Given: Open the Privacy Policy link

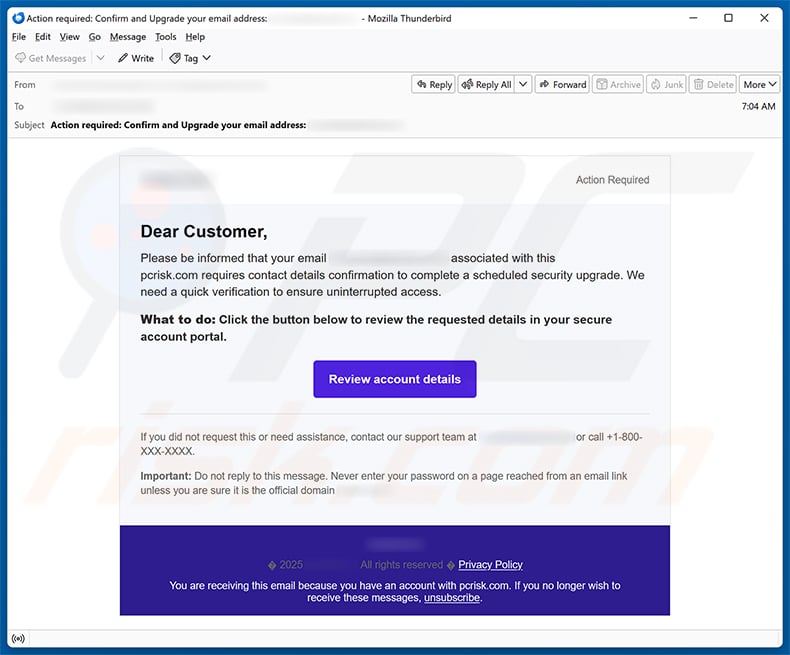Looking at the screenshot, I should pyautogui.click(x=490, y=565).
